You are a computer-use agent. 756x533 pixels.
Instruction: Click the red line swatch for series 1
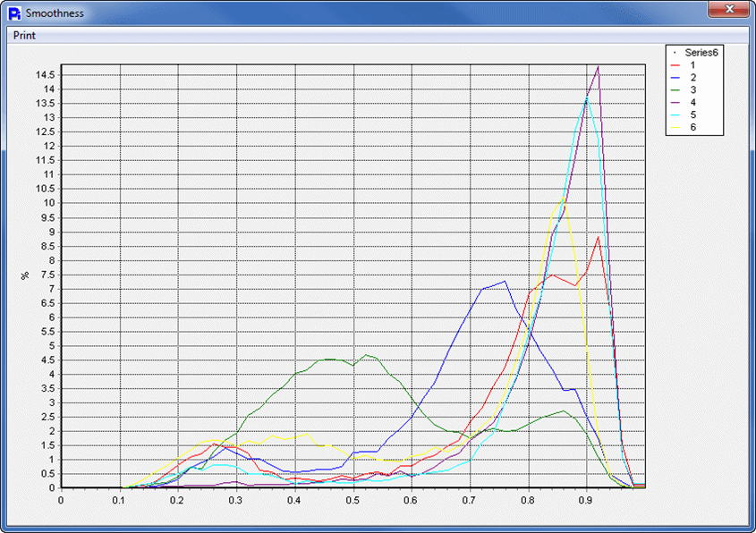[676, 65]
